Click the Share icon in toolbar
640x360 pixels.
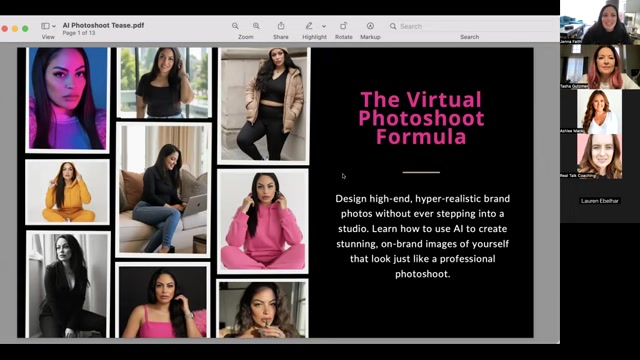pyautogui.click(x=281, y=26)
